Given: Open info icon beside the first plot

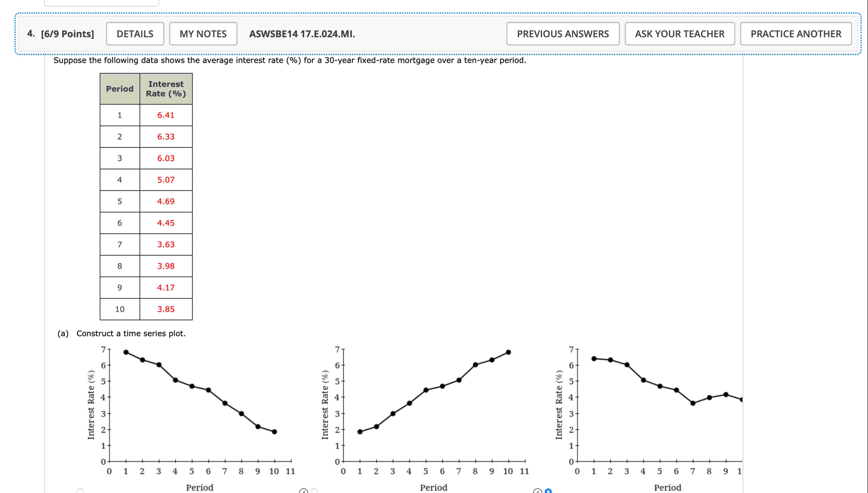Looking at the screenshot, I should pyautogui.click(x=303, y=491).
